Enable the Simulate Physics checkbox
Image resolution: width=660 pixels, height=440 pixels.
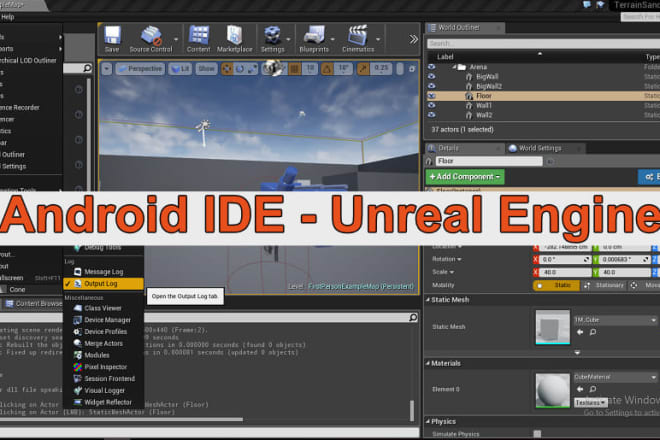[x=537, y=434]
